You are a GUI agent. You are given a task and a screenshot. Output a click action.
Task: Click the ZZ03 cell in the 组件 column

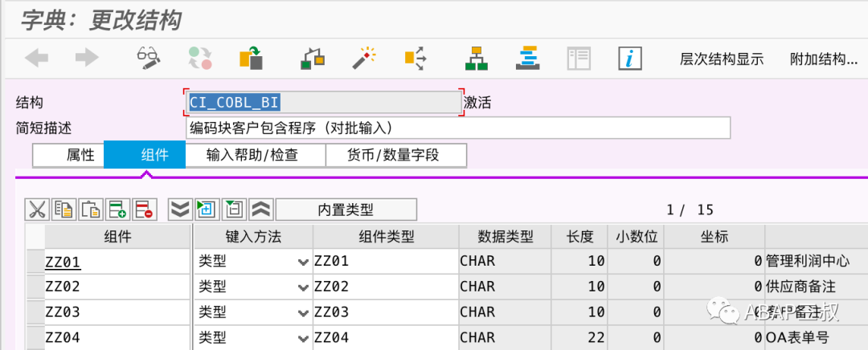click(118, 312)
